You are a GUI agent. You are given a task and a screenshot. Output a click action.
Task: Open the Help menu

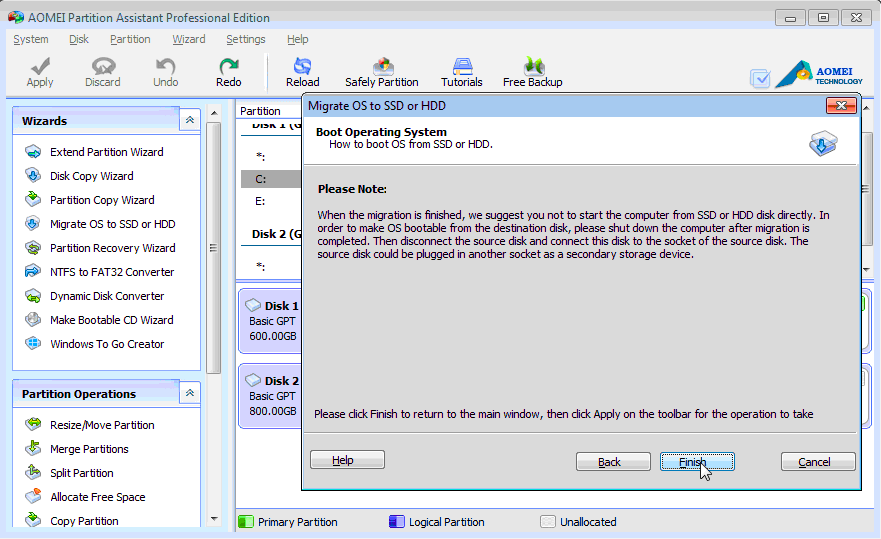point(298,39)
